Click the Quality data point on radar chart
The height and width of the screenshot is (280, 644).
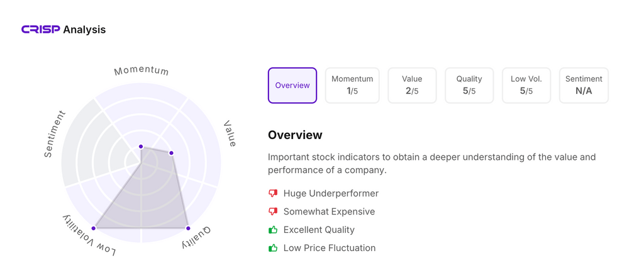click(188, 228)
